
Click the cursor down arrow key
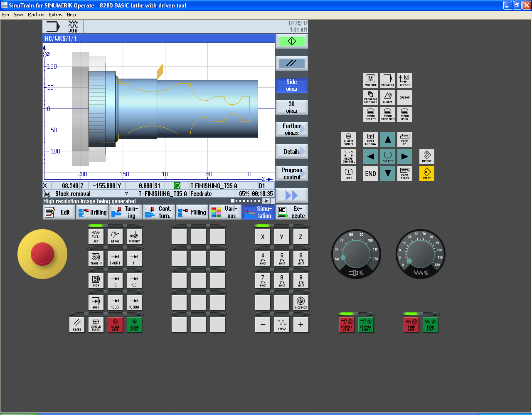tap(388, 173)
